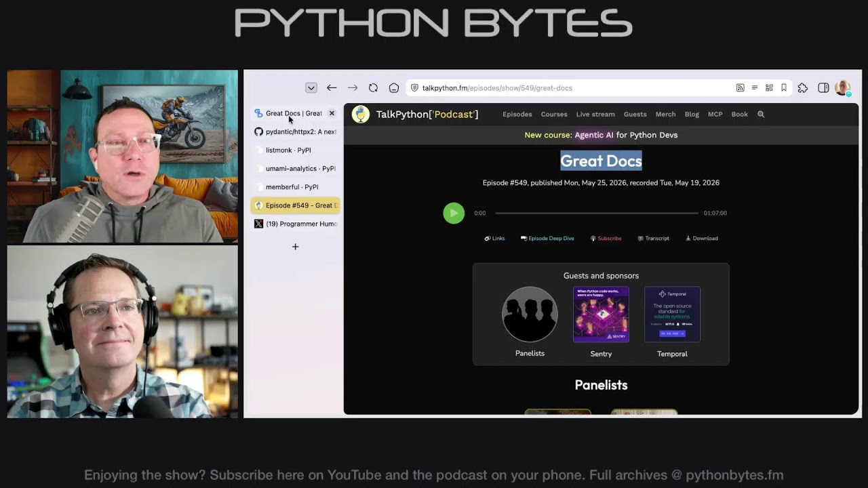Open the episode Links
868x488 pixels.
[494, 239]
